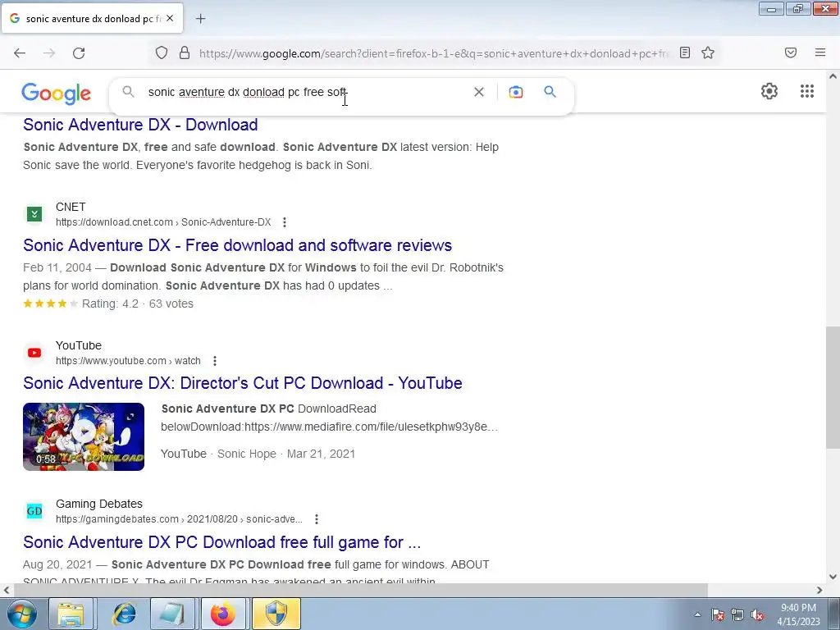Click the gamingdebates.com URL text

[179, 519]
